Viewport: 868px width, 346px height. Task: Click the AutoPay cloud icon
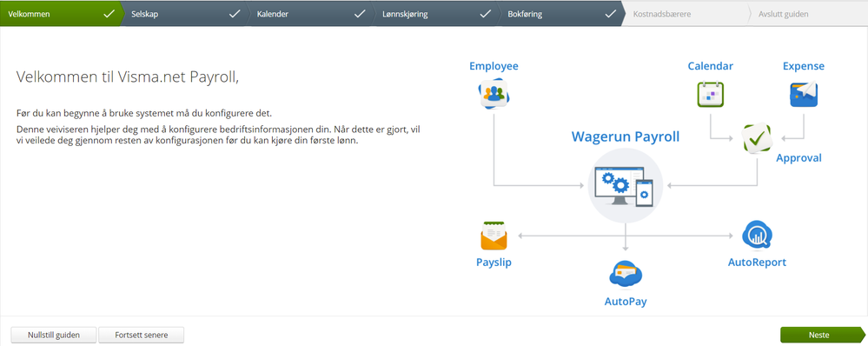(x=625, y=275)
